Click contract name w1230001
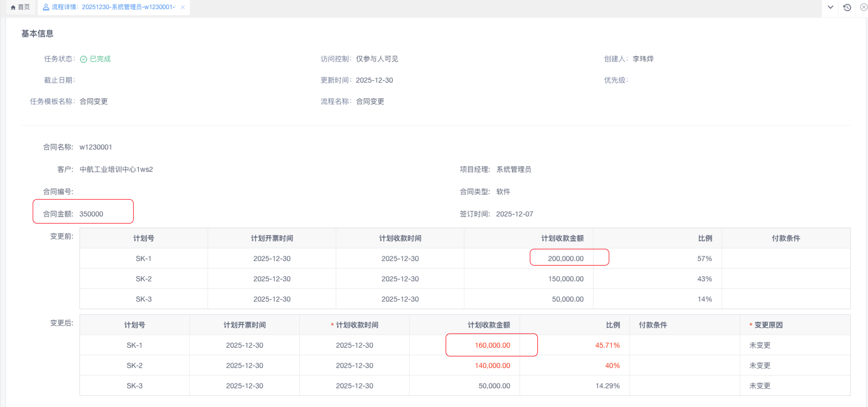The image size is (868, 407). 96,147
